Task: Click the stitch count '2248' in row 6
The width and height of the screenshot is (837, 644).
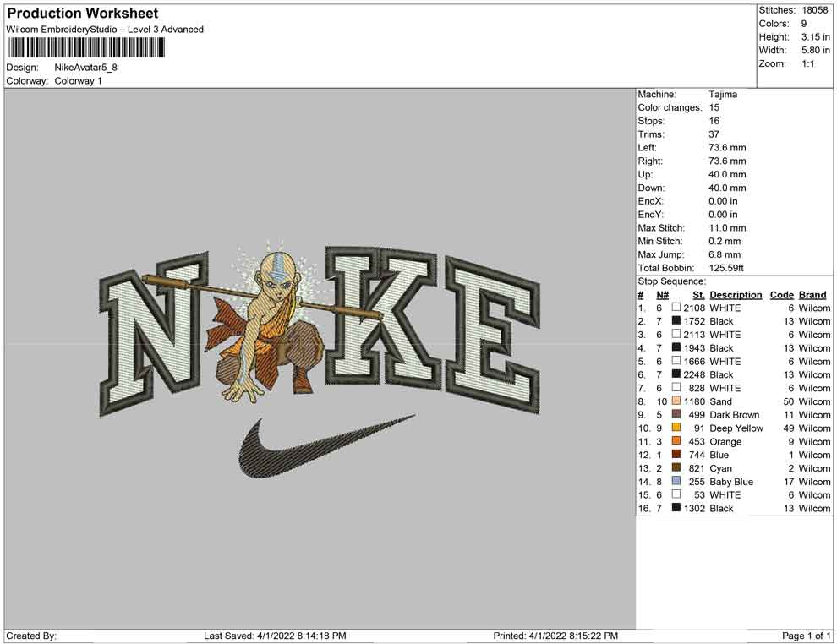Action: pos(694,374)
